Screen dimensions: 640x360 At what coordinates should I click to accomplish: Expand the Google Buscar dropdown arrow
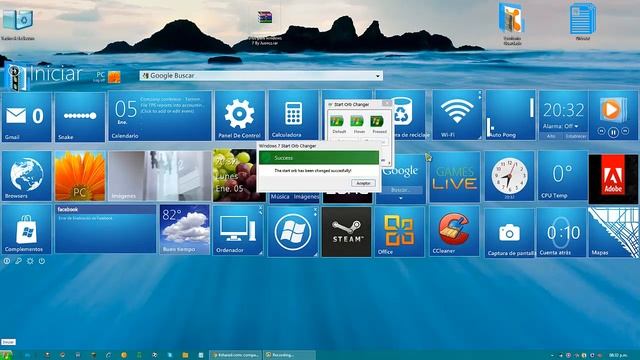tap(378, 76)
